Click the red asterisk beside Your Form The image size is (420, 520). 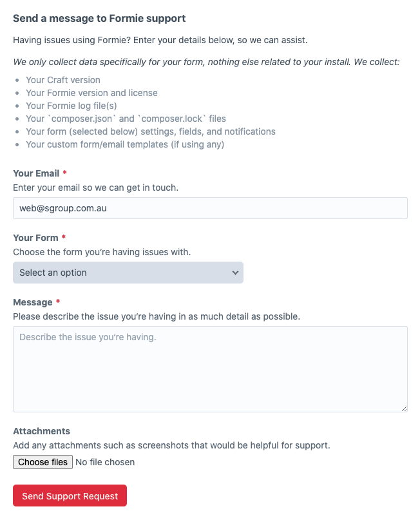(x=64, y=236)
